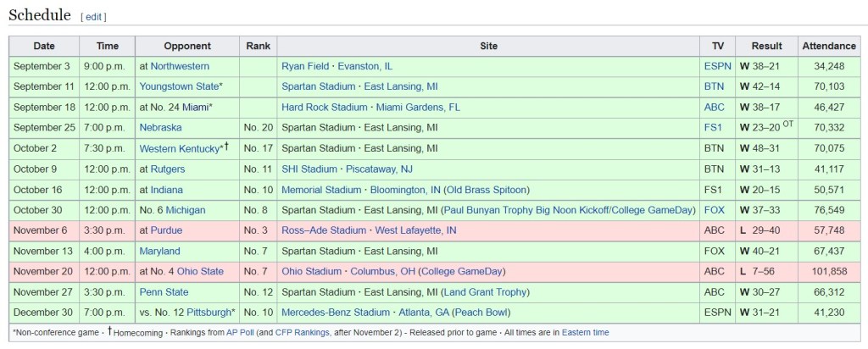Open the ESPN link in first row

716,66
